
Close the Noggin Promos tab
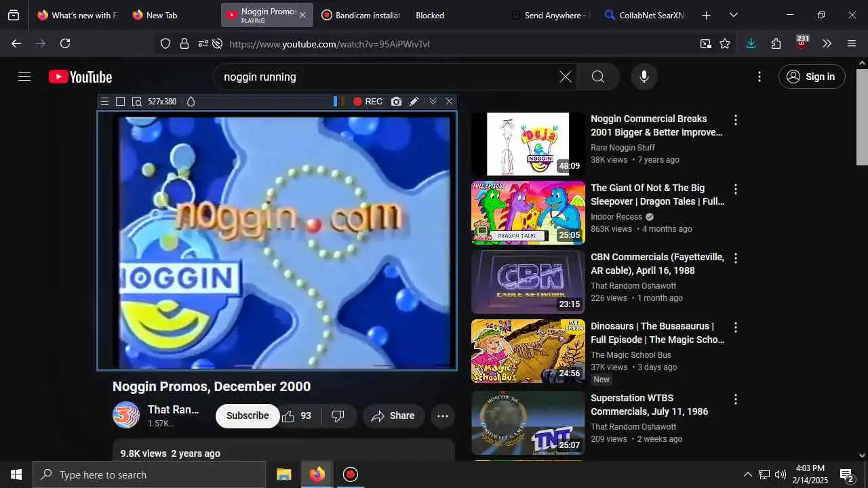click(302, 15)
